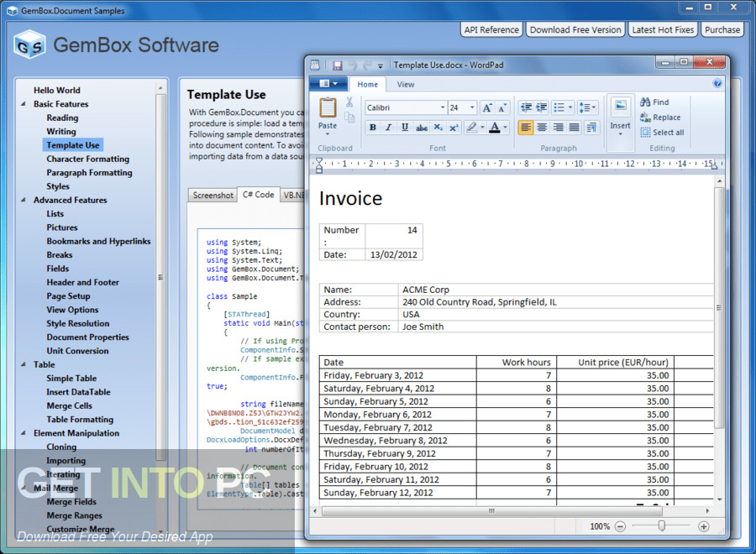This screenshot has width=756, height=554.
Task: Open the C# Code tab
Action: pos(259,194)
